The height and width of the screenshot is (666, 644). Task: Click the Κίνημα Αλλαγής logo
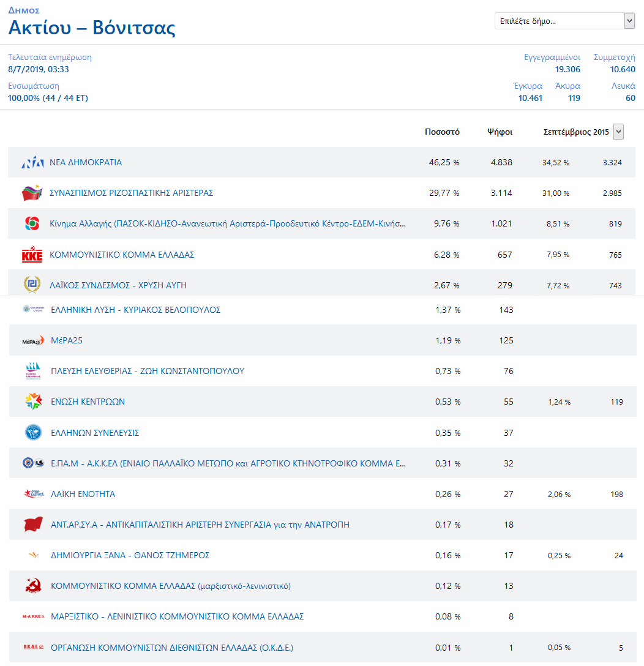[x=32, y=223]
